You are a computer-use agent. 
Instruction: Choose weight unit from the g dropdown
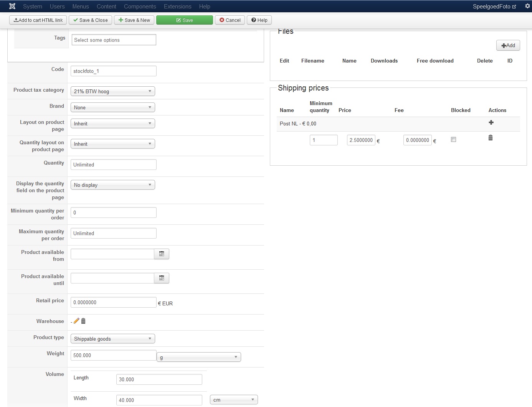(199, 357)
